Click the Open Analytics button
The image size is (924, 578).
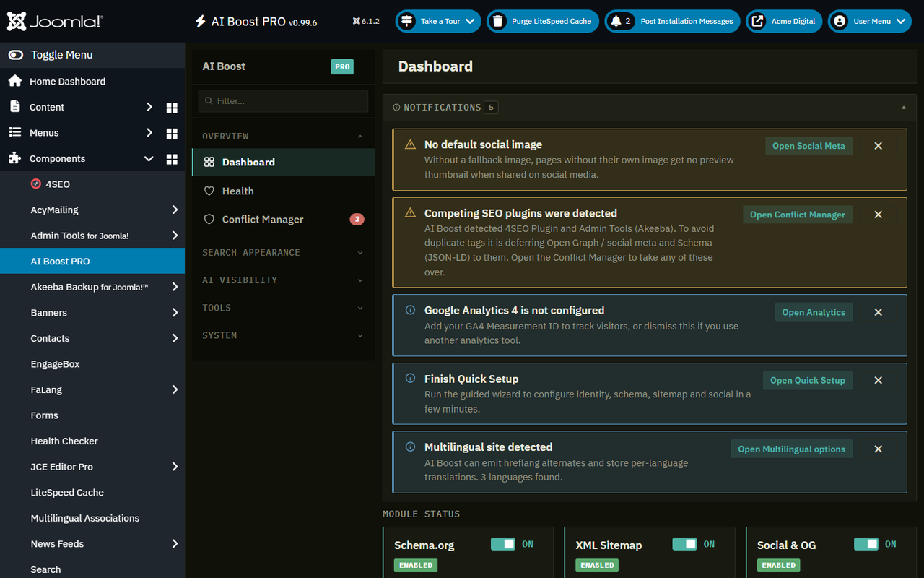tap(814, 312)
